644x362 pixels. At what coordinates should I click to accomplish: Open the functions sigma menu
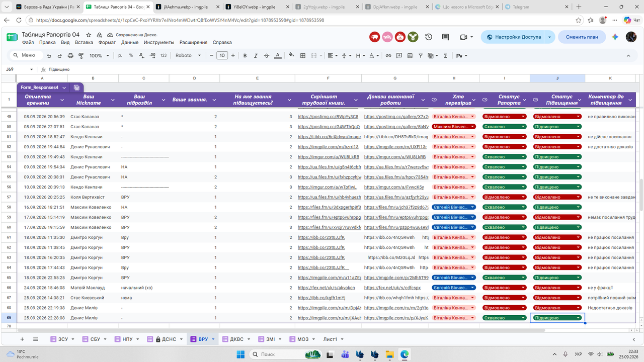(x=445, y=56)
